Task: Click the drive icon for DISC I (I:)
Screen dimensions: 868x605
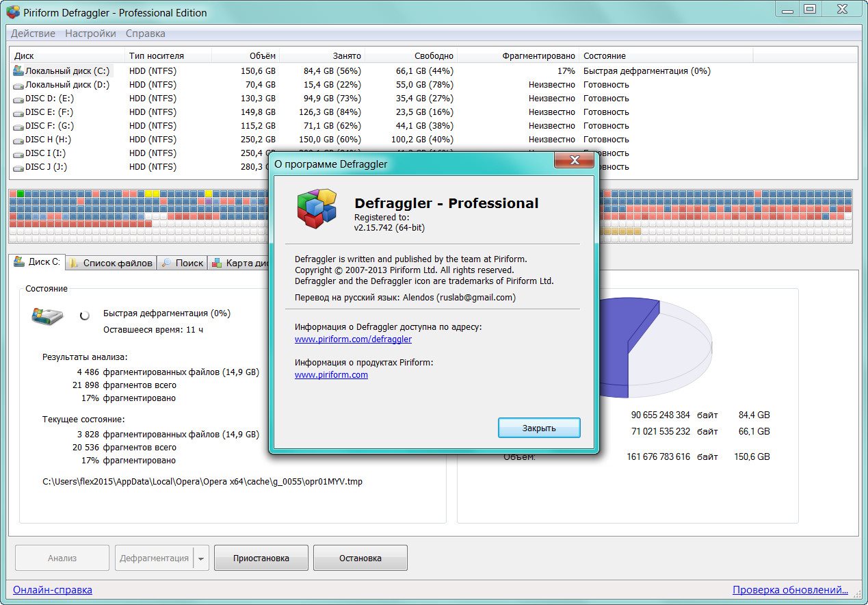Action: pyautogui.click(x=18, y=153)
